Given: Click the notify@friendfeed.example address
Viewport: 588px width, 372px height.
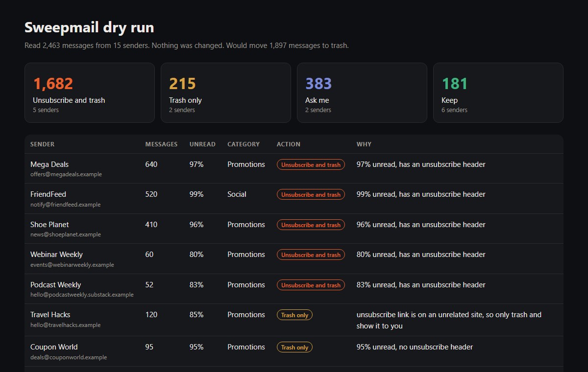Looking at the screenshot, I should tap(65, 205).
